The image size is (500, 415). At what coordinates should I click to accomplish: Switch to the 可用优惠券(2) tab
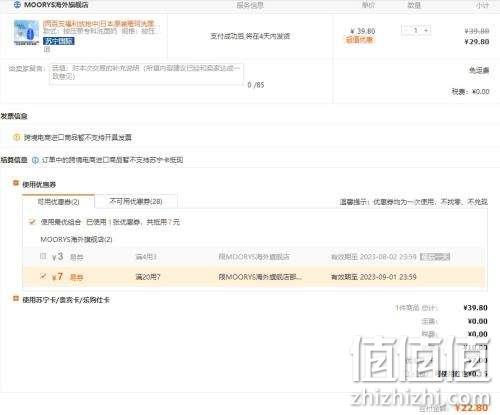(59, 202)
